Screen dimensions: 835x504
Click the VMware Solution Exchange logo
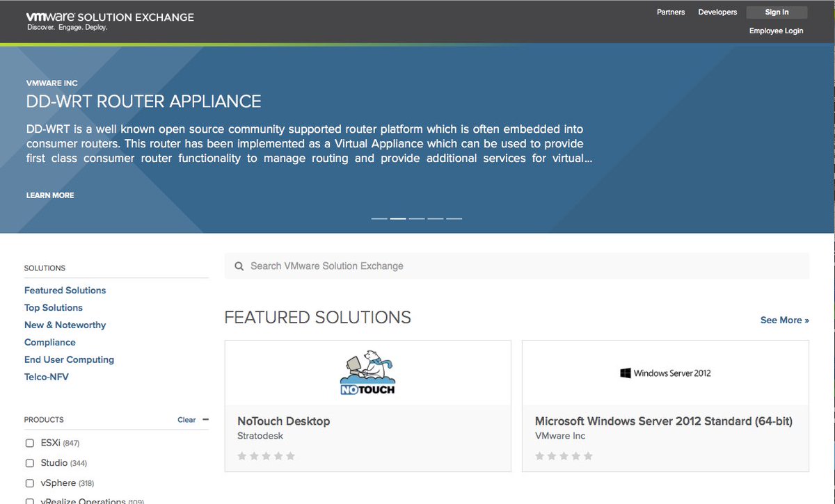tap(110, 21)
